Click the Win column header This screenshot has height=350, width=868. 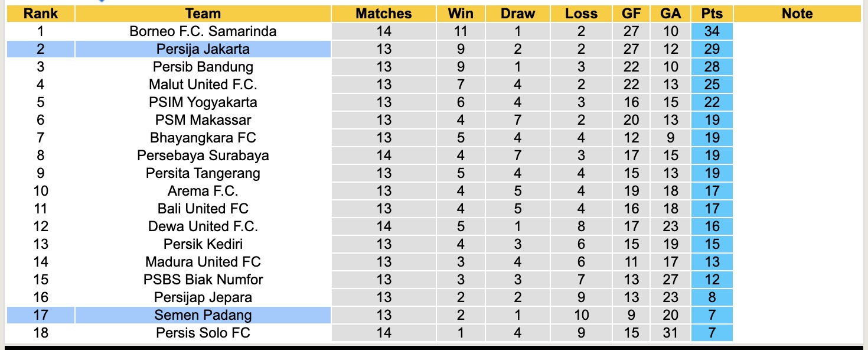(x=461, y=14)
